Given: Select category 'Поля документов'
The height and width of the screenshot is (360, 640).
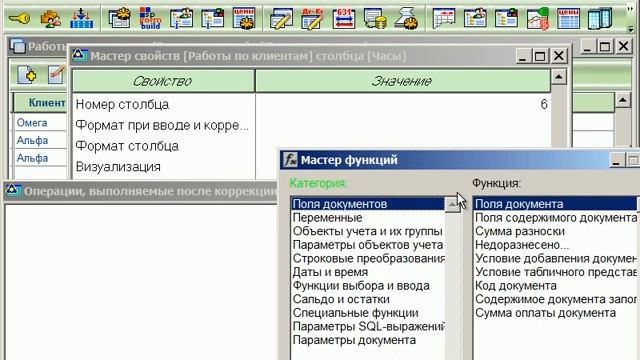Looking at the screenshot, I should [x=368, y=204].
